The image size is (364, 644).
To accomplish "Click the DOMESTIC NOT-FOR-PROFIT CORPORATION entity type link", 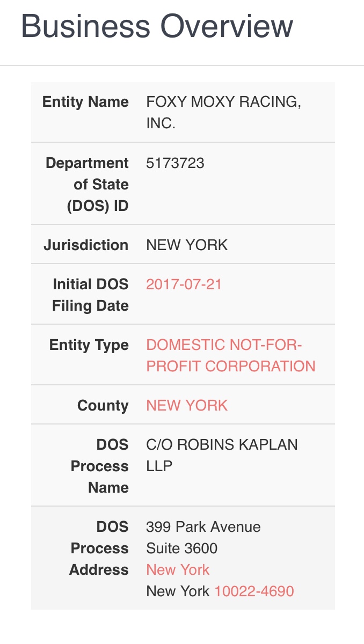I will 231,355.
